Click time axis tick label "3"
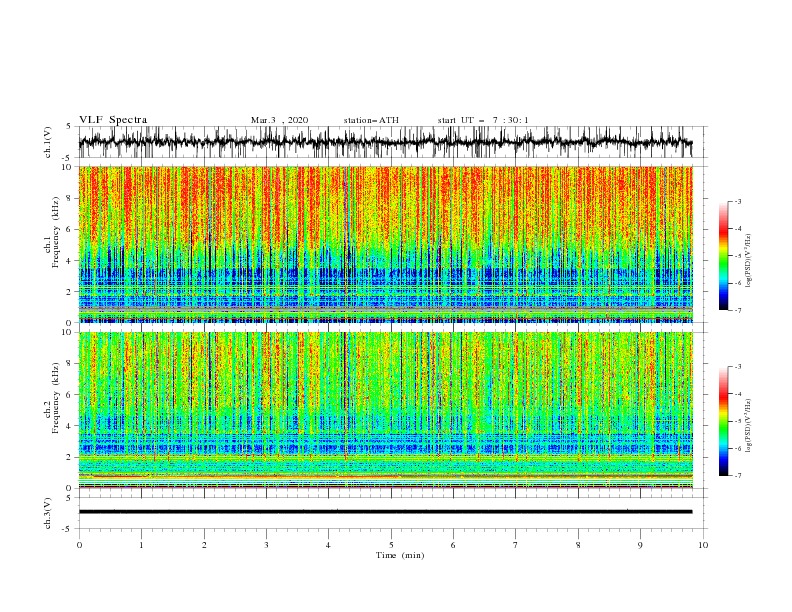 [266, 545]
